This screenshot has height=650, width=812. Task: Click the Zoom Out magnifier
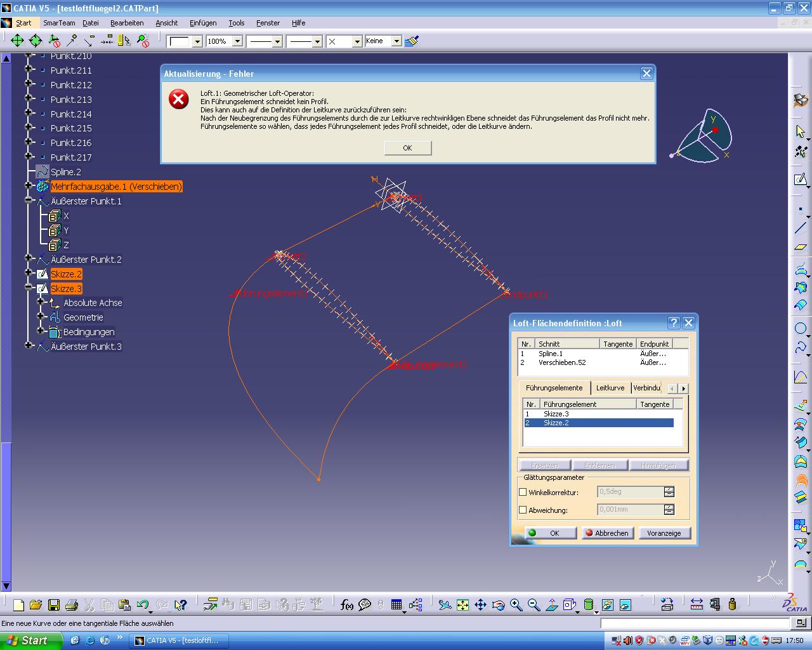[x=534, y=605]
